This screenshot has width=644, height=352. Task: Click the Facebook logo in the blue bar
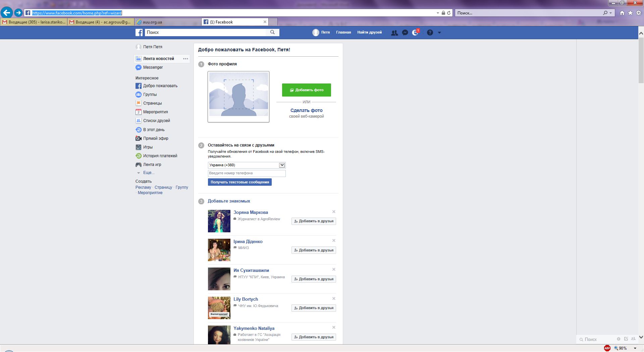click(x=139, y=32)
